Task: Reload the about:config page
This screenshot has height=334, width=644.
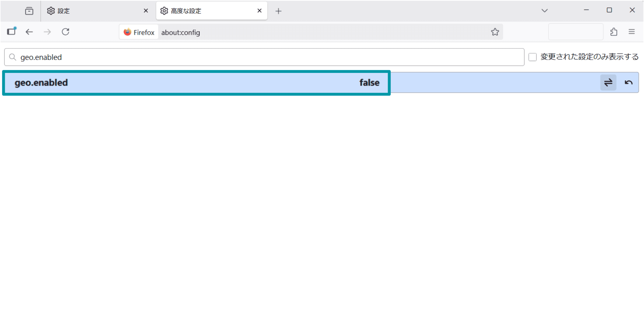Action: point(65,32)
